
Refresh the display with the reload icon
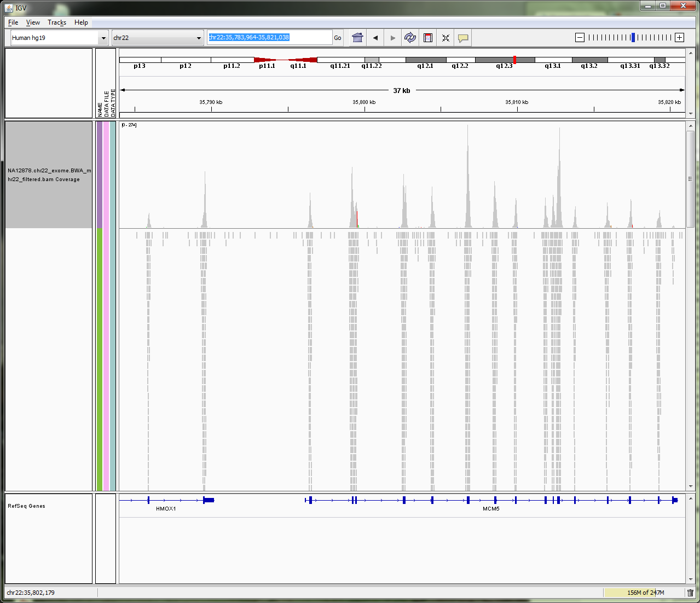[x=410, y=38]
